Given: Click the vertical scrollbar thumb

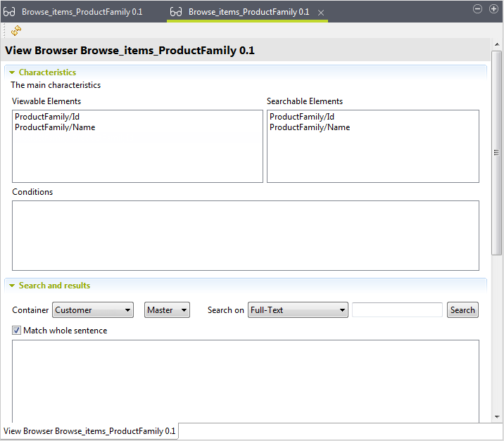Looking at the screenshot, I should coord(496,151).
